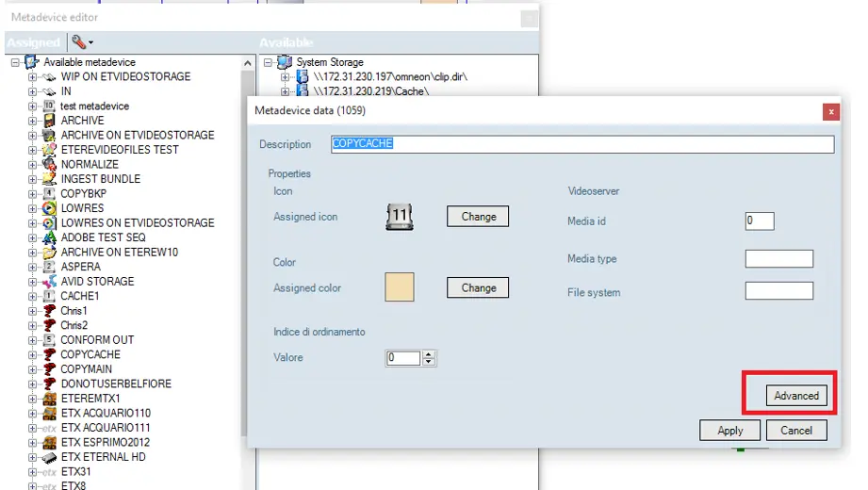Open the wrench toolbar dropdown arrow
Viewport: 868px width, 490px height.
(x=91, y=43)
